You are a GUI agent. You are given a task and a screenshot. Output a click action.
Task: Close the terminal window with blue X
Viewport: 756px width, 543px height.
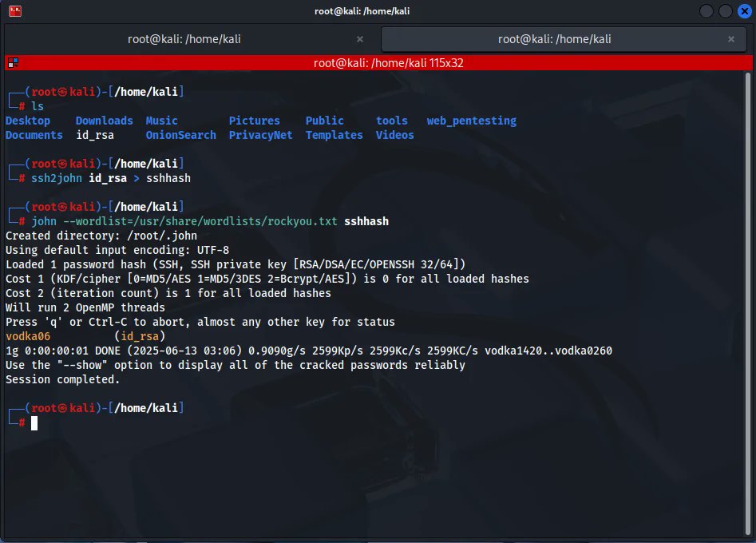click(745, 10)
